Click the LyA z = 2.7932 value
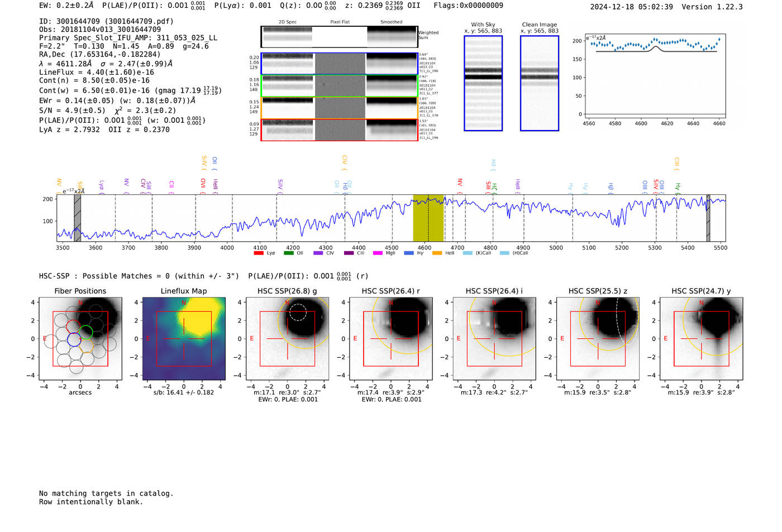782x532 pixels. coord(69,130)
